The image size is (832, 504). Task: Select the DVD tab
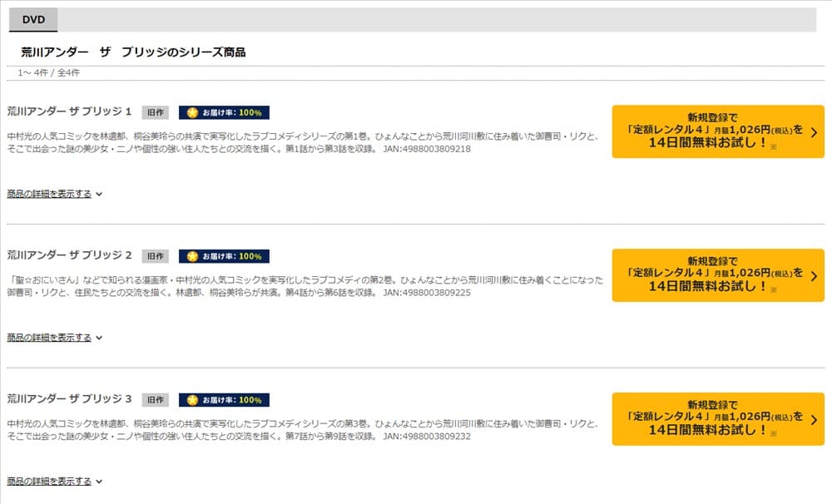(x=33, y=19)
